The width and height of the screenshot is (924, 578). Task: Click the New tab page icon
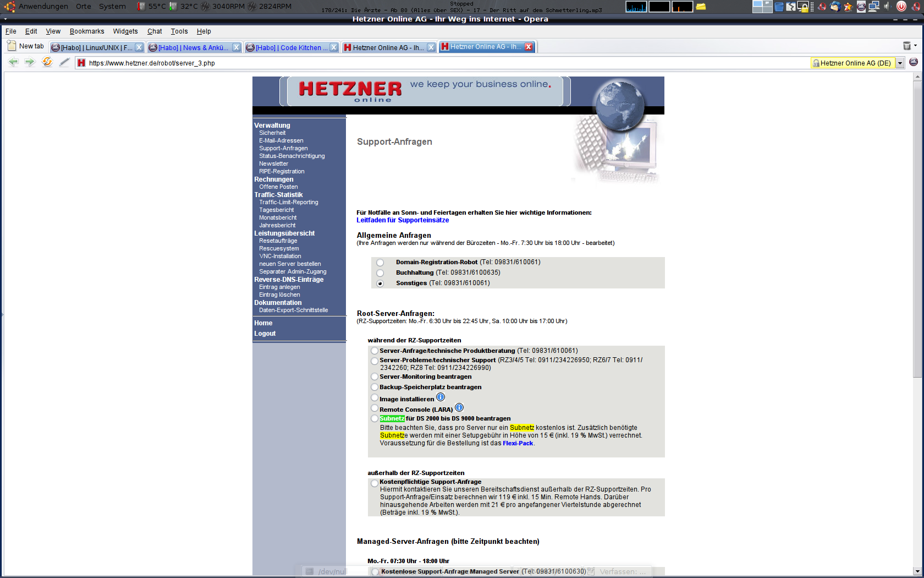click(12, 46)
